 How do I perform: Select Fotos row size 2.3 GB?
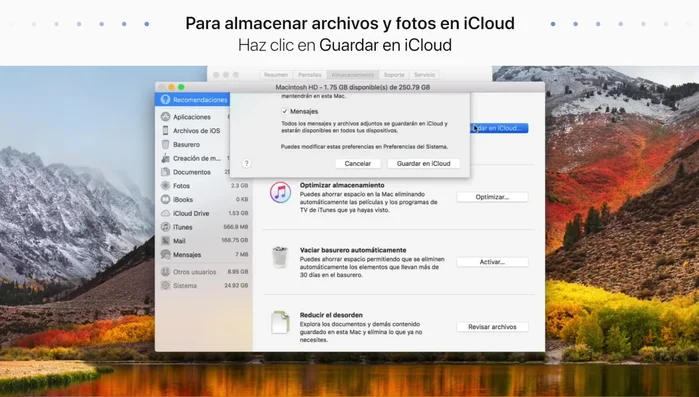pos(239,185)
